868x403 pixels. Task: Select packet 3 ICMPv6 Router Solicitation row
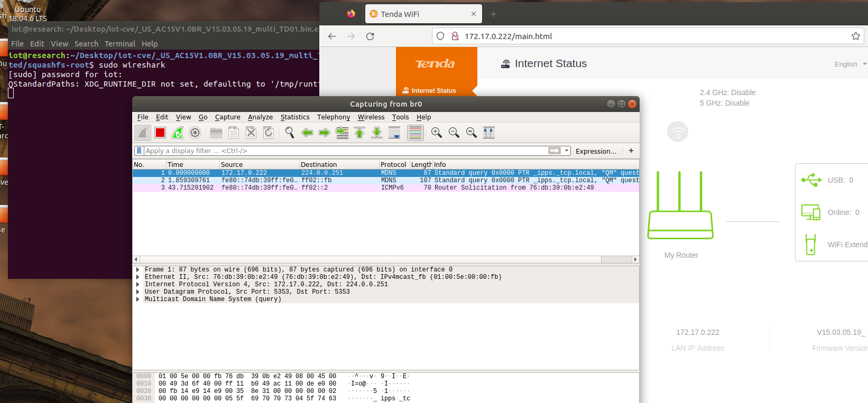click(x=386, y=188)
